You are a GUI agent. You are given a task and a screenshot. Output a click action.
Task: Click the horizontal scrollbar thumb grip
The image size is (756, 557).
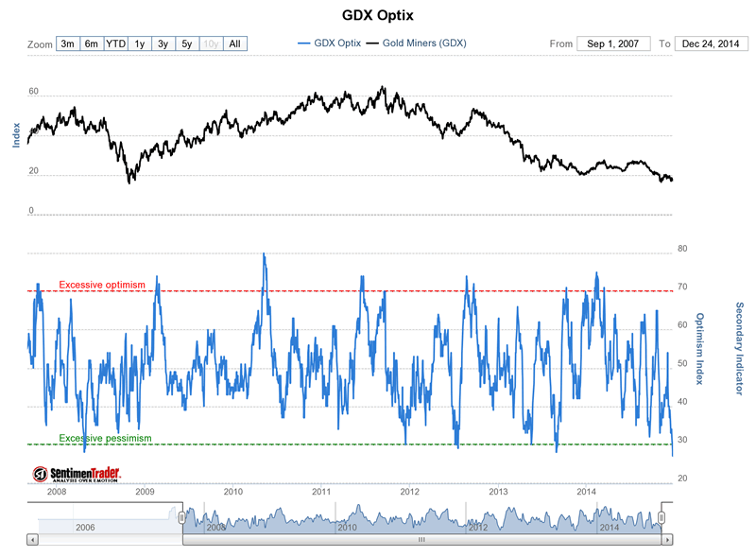point(421,540)
